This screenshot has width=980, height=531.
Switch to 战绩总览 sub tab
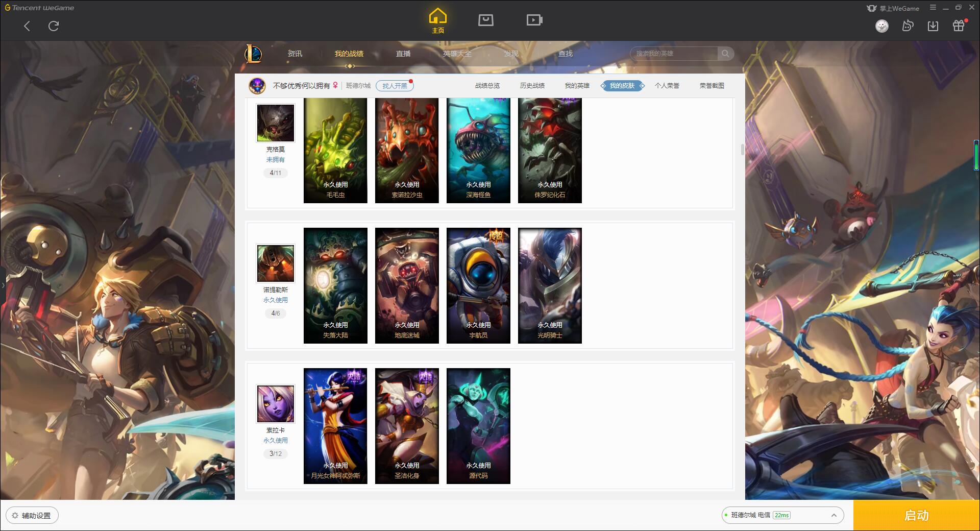[x=487, y=86]
